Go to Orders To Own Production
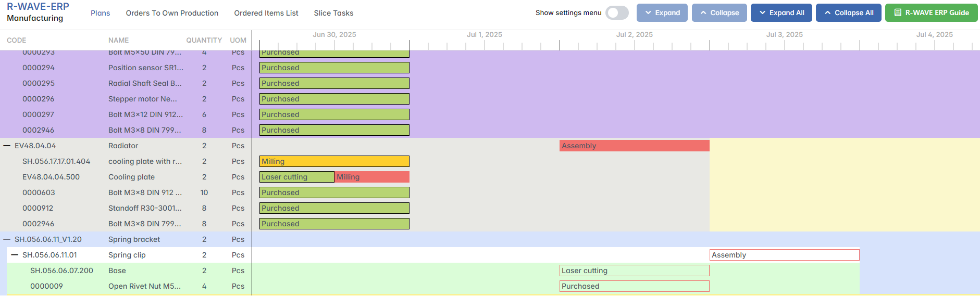The image size is (980, 296). pos(172,13)
